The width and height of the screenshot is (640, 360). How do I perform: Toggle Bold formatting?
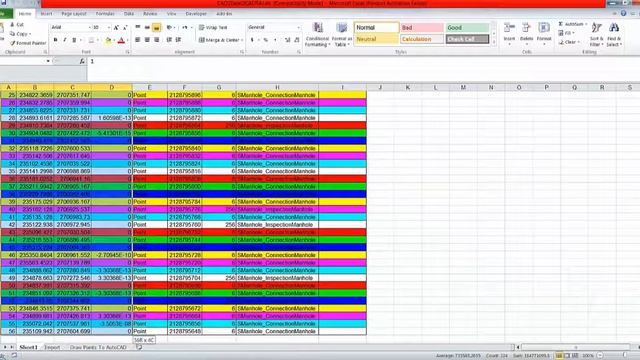(55, 40)
